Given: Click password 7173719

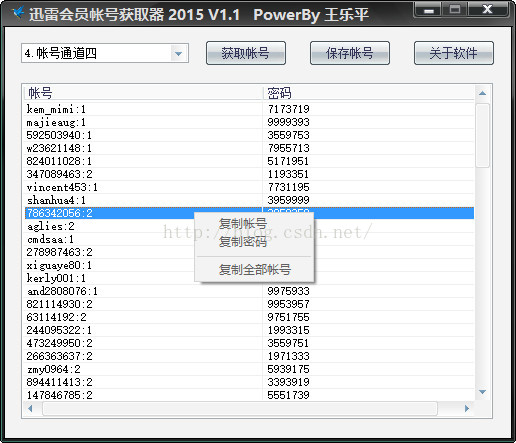Looking at the screenshot, I should point(288,109).
